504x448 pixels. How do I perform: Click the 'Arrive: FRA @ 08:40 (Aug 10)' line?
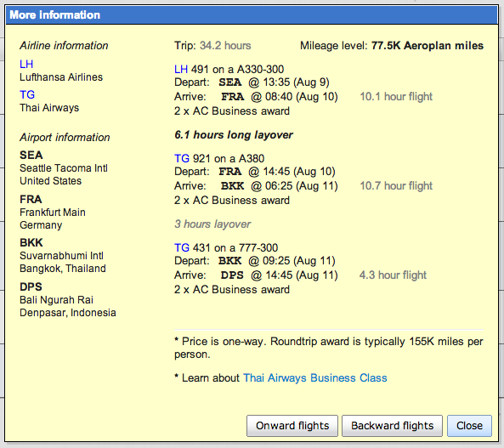pos(256,96)
